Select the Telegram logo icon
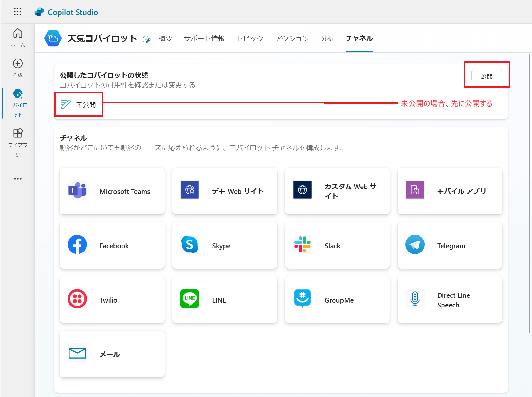Image resolution: width=532 pixels, height=397 pixels. click(x=415, y=244)
